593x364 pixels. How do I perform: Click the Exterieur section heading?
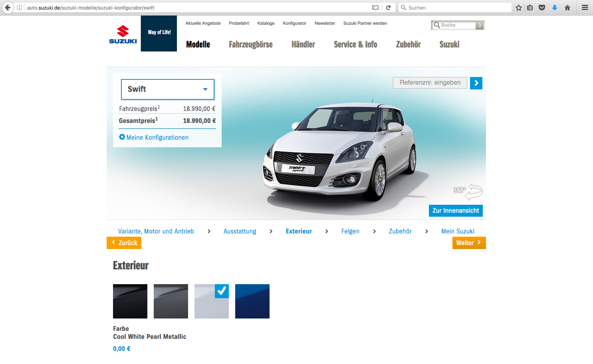coord(131,265)
